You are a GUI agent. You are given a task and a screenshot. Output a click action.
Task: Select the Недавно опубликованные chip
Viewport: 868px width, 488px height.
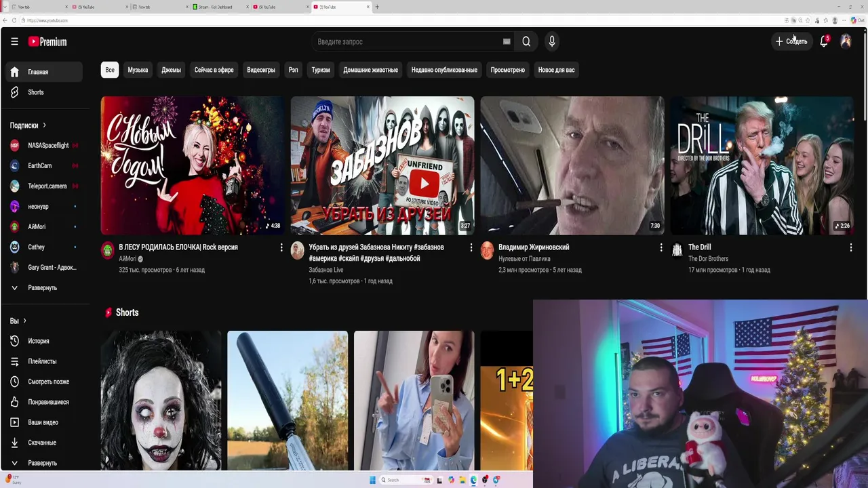(444, 70)
